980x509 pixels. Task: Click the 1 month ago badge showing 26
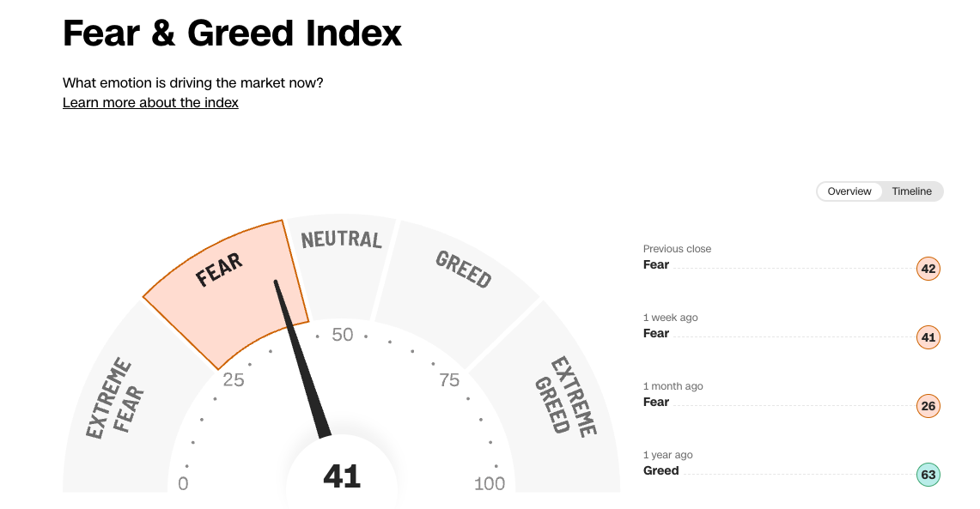point(928,406)
